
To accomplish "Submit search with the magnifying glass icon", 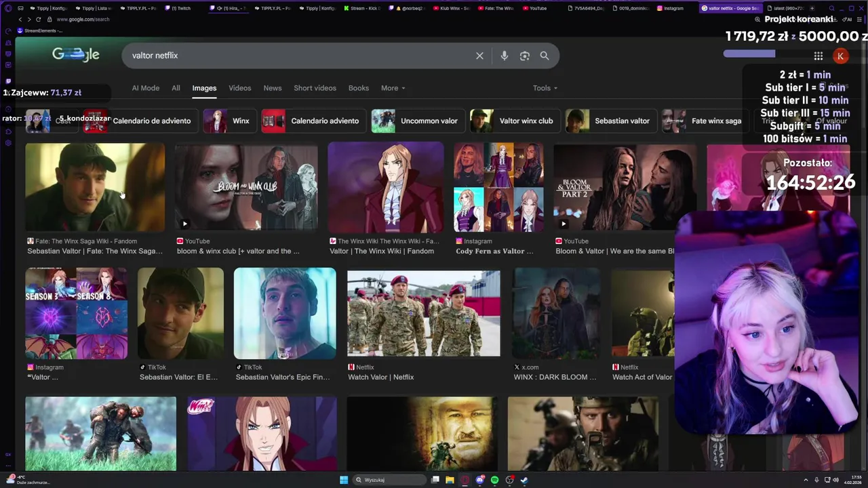I will pyautogui.click(x=545, y=56).
